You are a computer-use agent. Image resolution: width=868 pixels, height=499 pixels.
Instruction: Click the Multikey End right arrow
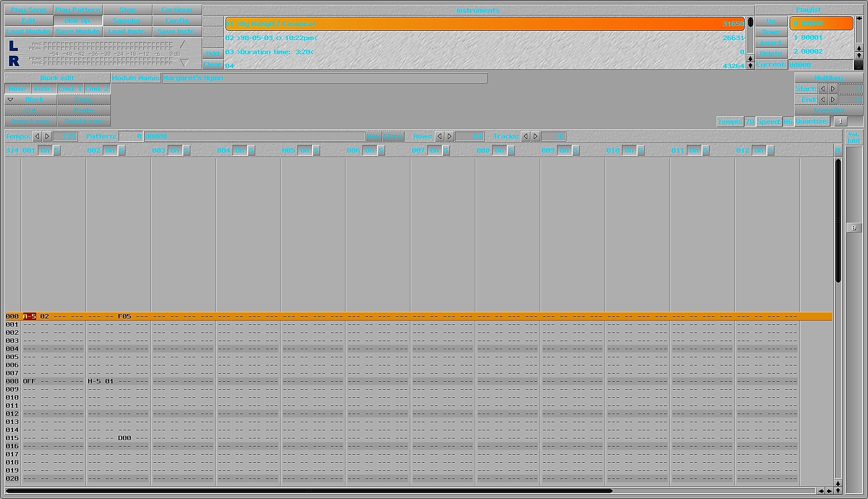click(833, 100)
